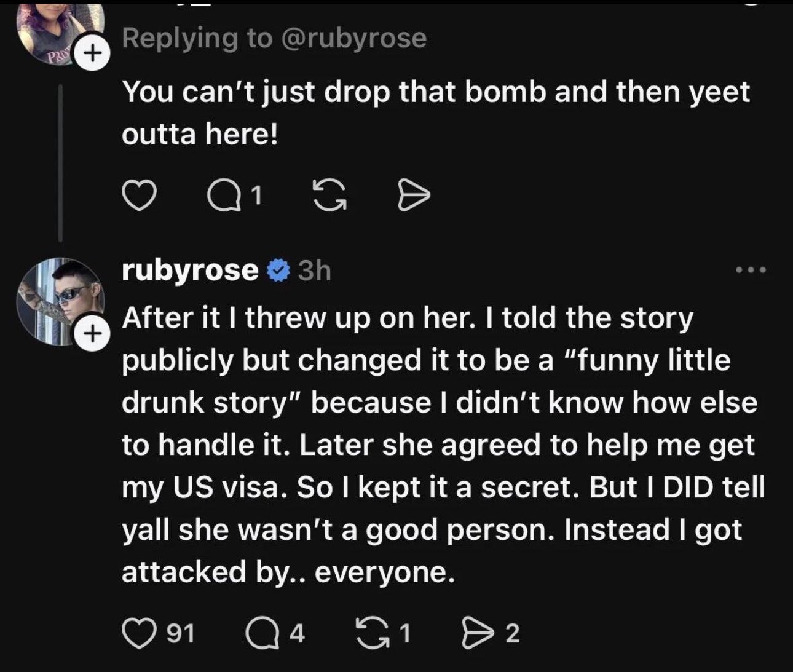Tap the @rubyrose mention in Replying to

(352, 38)
